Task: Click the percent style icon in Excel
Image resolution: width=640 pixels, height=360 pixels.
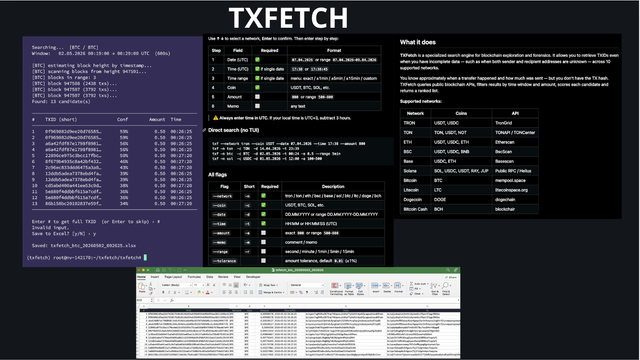Action: coord(301,292)
